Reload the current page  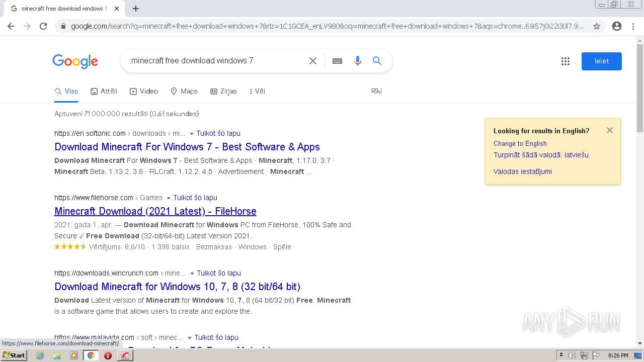43,26
